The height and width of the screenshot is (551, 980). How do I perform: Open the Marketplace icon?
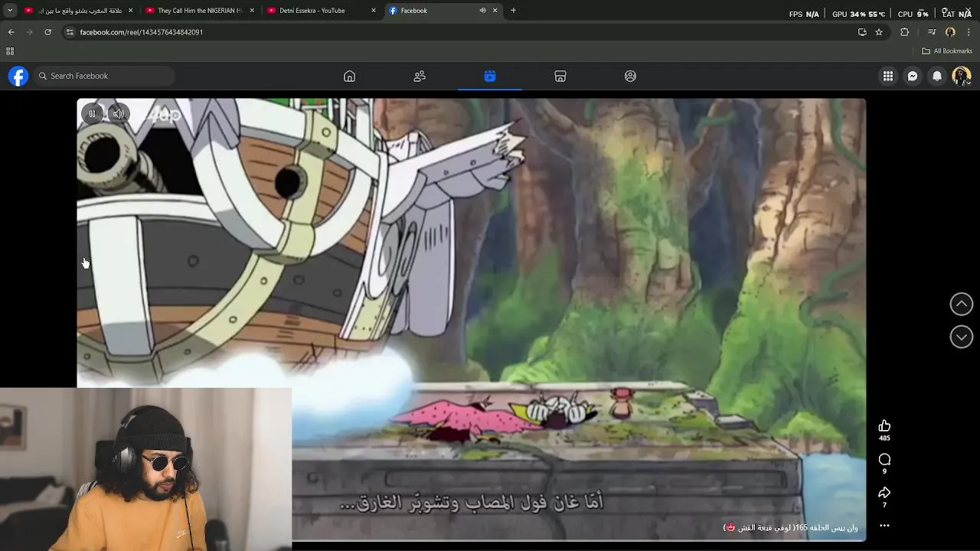(560, 76)
